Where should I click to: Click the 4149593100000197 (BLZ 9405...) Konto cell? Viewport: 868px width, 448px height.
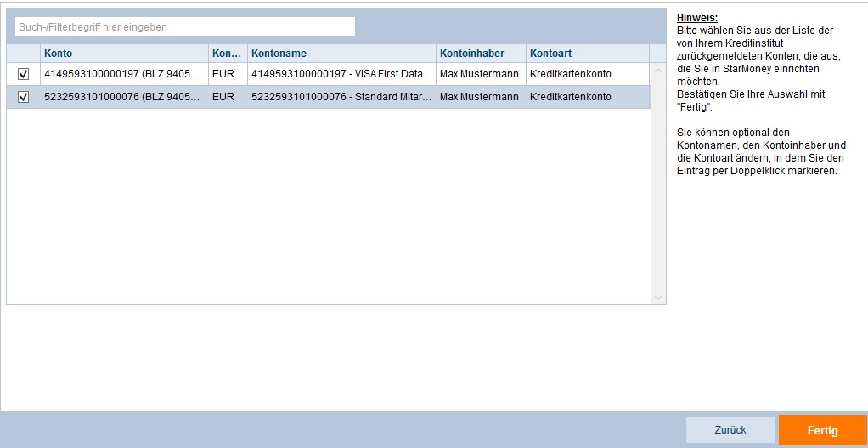[122, 74]
